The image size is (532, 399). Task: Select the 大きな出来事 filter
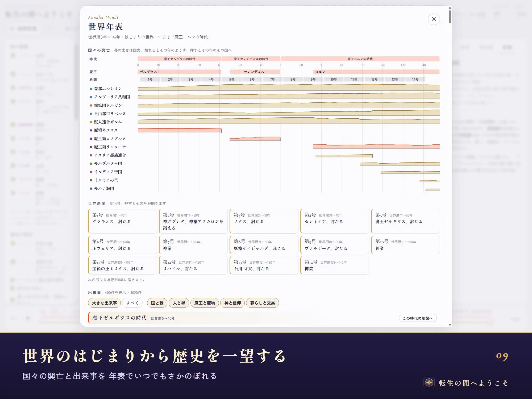[x=104, y=303]
